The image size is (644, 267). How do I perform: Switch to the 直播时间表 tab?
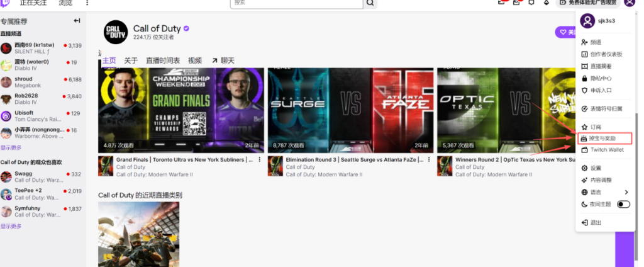click(x=163, y=60)
